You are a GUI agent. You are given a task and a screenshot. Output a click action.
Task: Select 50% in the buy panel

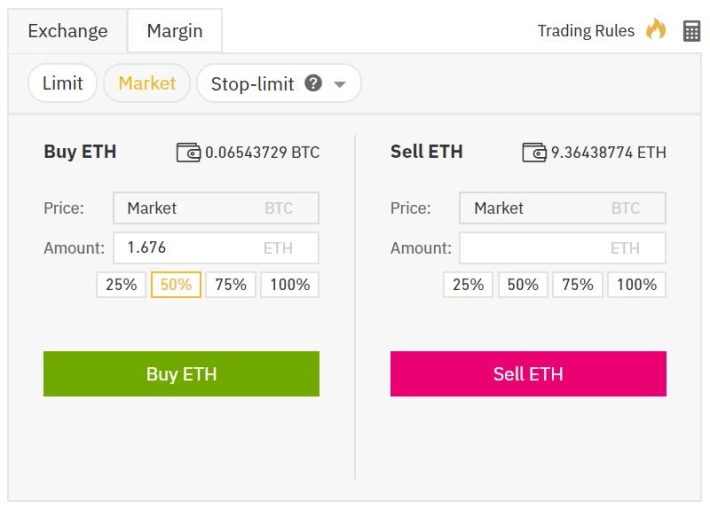click(176, 284)
